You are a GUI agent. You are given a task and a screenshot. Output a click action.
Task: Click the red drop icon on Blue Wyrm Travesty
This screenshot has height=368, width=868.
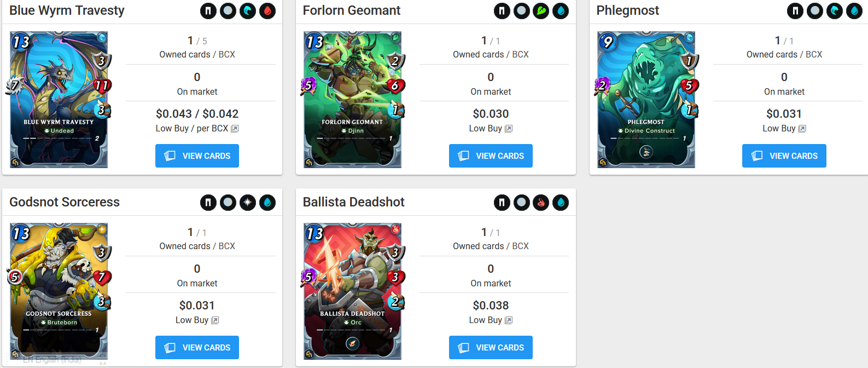click(x=267, y=11)
